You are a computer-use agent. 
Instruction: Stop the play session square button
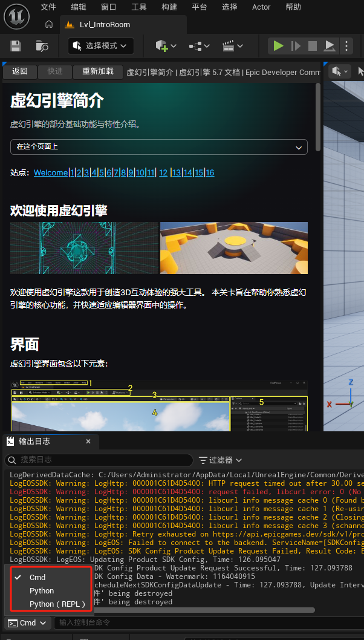[x=313, y=46]
